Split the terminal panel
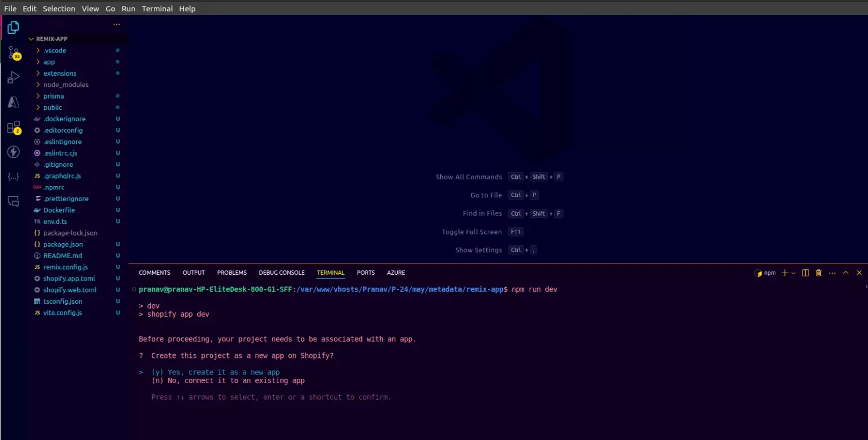The width and height of the screenshot is (868, 440). (x=805, y=273)
